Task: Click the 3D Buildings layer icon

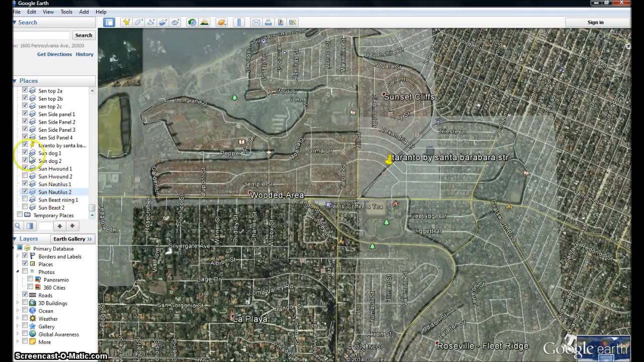Action: point(32,303)
